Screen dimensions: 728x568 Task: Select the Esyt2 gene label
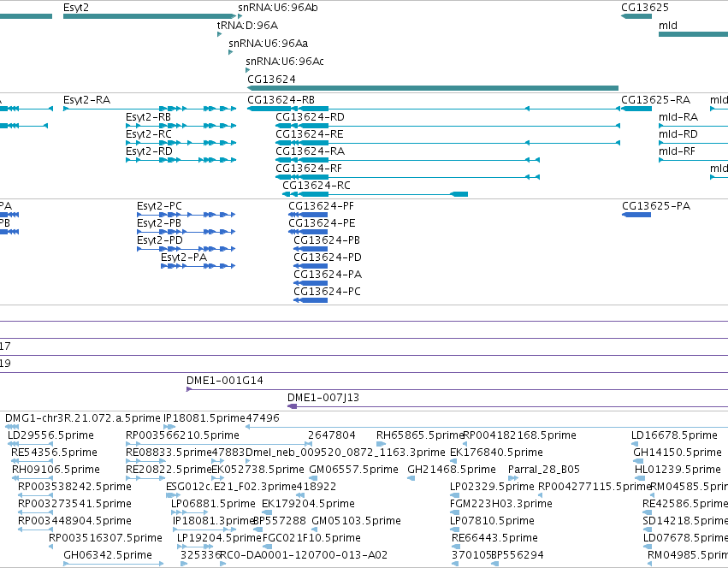(76, 8)
